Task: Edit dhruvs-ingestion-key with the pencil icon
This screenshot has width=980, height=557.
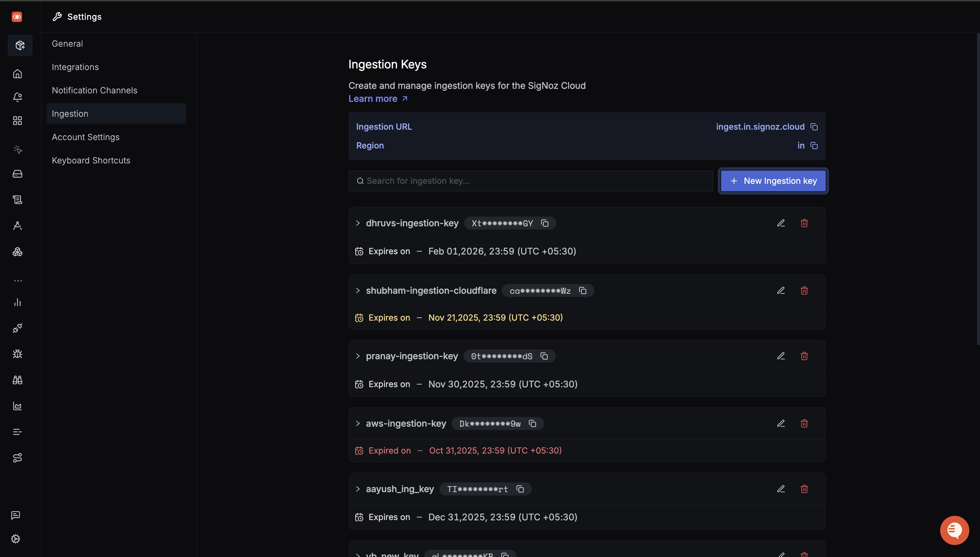Action: pos(780,223)
